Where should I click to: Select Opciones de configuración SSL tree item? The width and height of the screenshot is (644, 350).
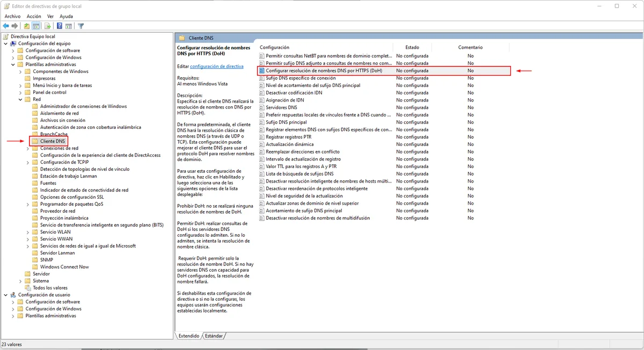72,197
